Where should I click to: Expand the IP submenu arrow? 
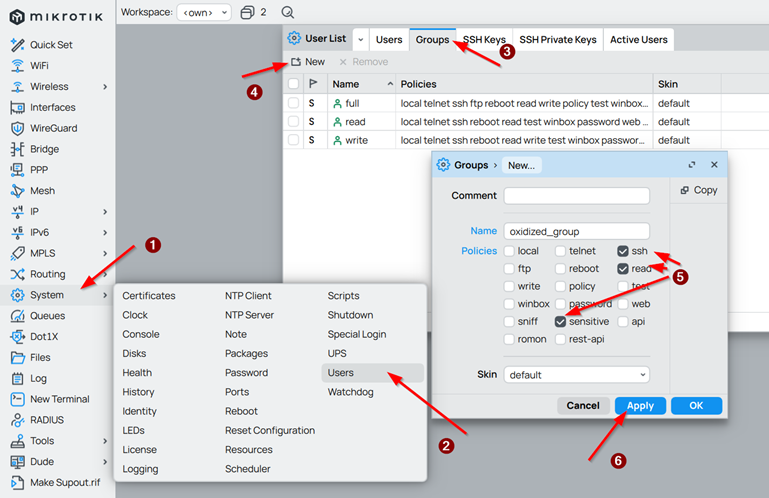coord(105,212)
